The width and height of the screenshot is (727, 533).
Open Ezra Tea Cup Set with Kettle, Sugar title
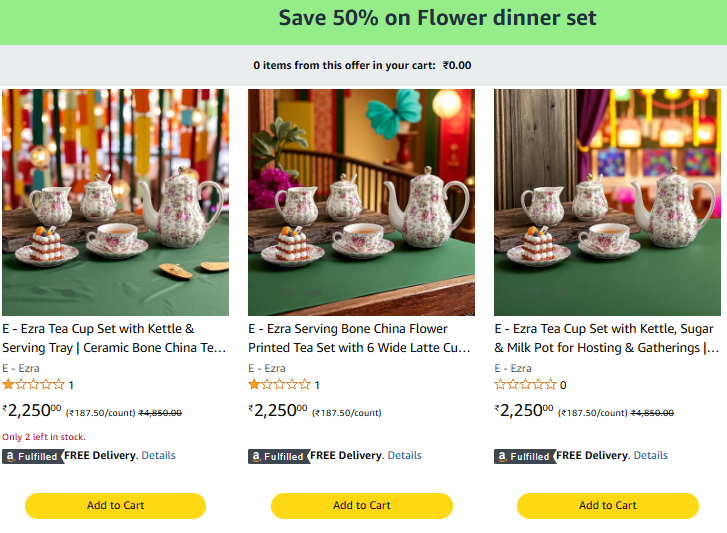(x=606, y=338)
